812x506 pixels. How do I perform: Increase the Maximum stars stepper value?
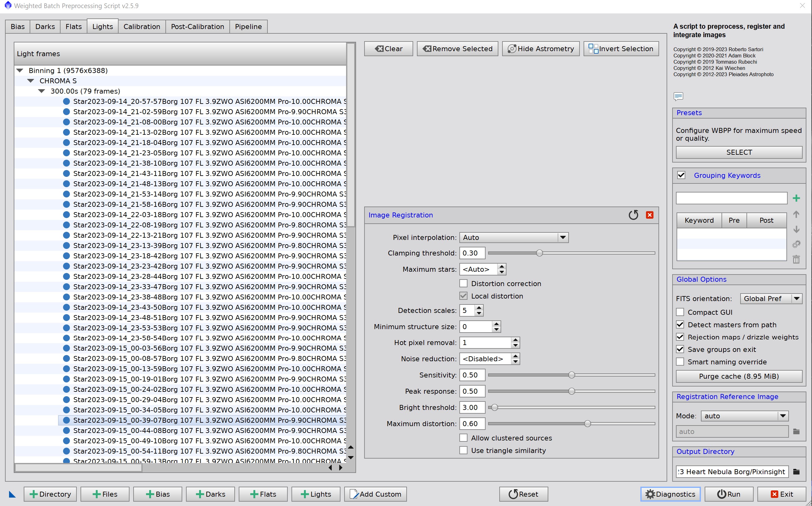point(502,266)
